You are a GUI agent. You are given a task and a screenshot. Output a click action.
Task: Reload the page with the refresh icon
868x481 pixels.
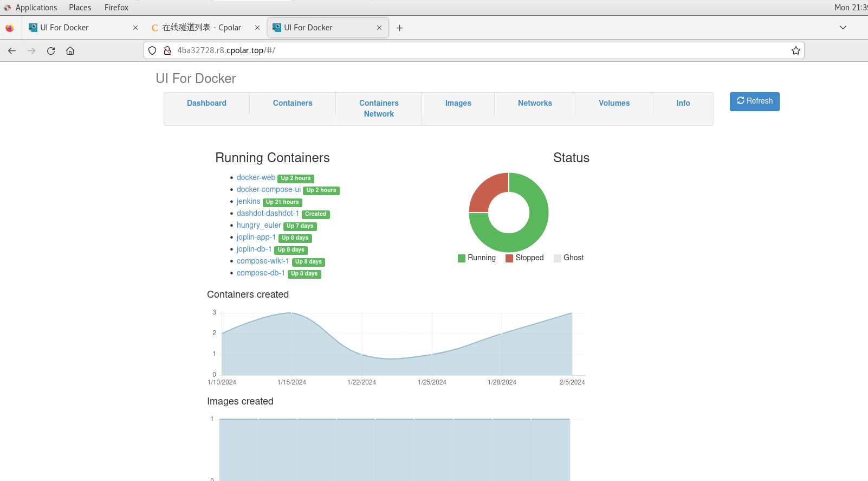click(x=51, y=50)
